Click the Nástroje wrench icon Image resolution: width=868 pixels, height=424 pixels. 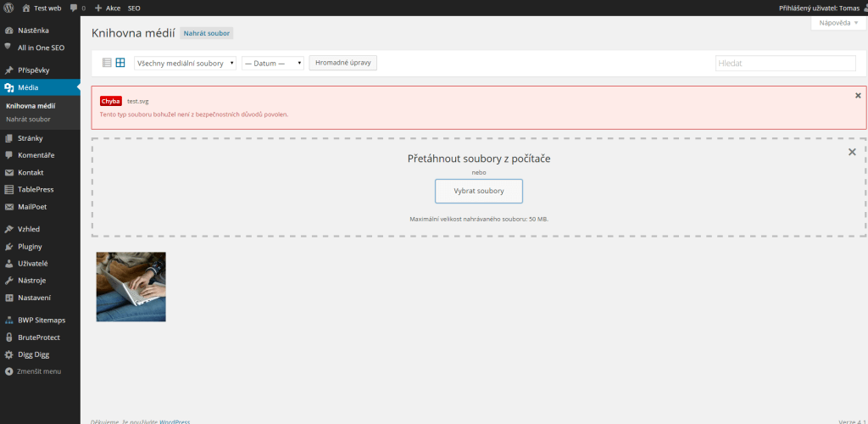(8, 281)
